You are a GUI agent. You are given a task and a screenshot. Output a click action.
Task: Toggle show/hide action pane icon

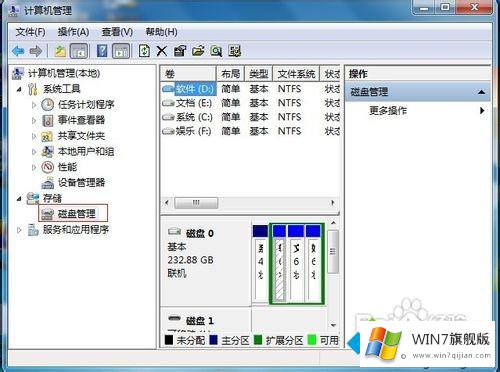click(121, 51)
